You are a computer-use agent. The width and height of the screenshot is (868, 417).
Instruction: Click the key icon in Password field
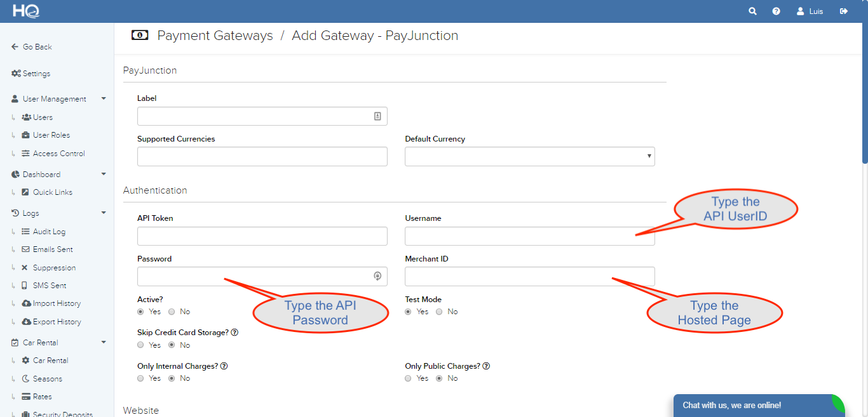377,276
